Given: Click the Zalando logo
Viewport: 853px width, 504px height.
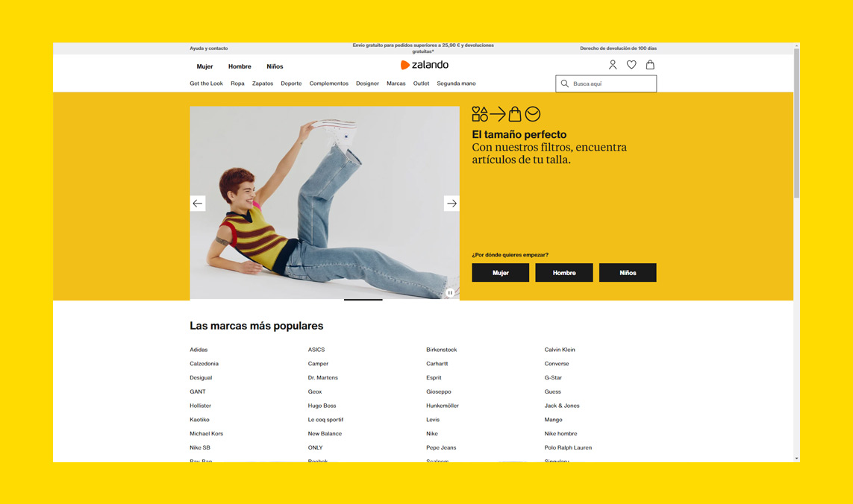Looking at the screenshot, I should (x=425, y=65).
